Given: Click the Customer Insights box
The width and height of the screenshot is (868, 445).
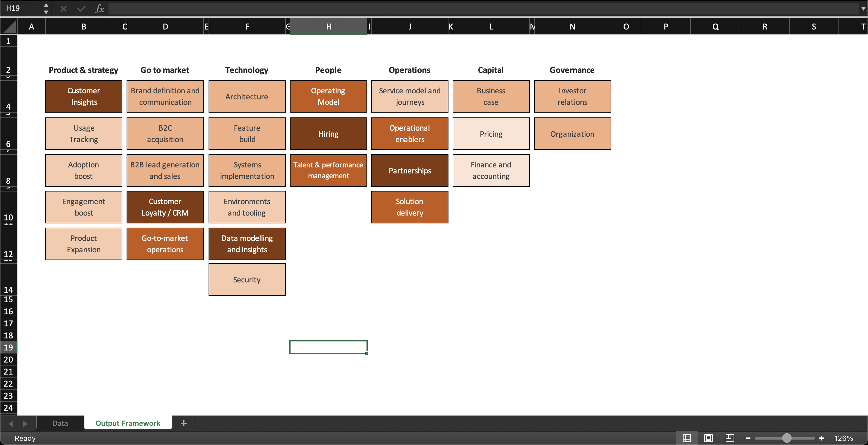Looking at the screenshot, I should pyautogui.click(x=83, y=96).
